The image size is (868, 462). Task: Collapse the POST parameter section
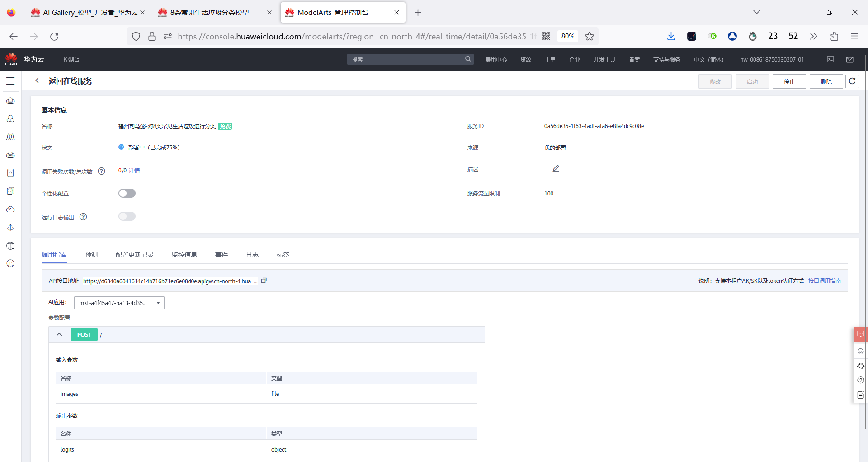click(x=59, y=334)
